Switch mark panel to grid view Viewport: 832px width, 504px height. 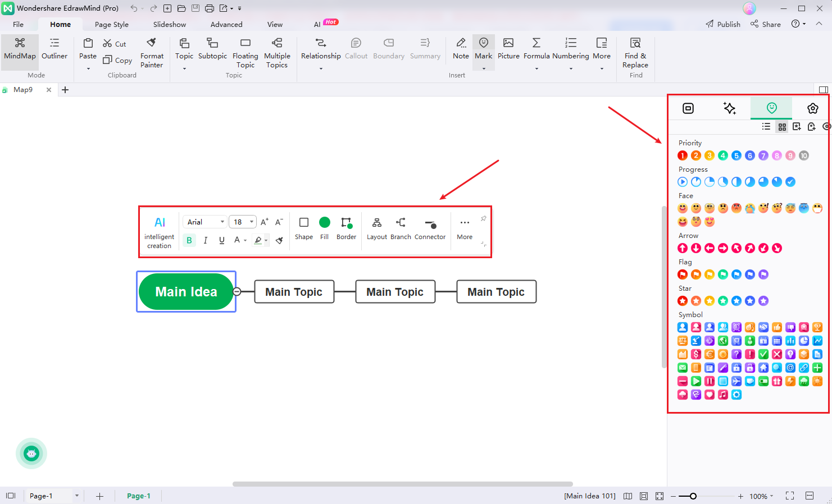[x=782, y=127]
